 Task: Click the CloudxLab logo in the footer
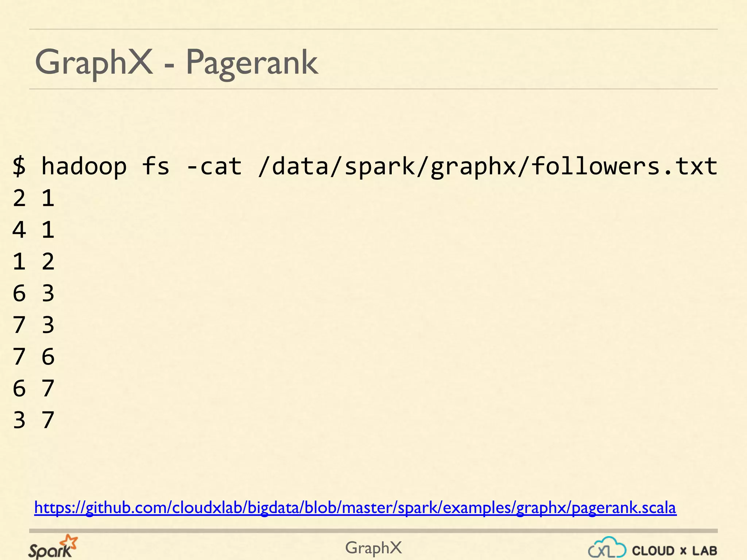tap(652, 548)
